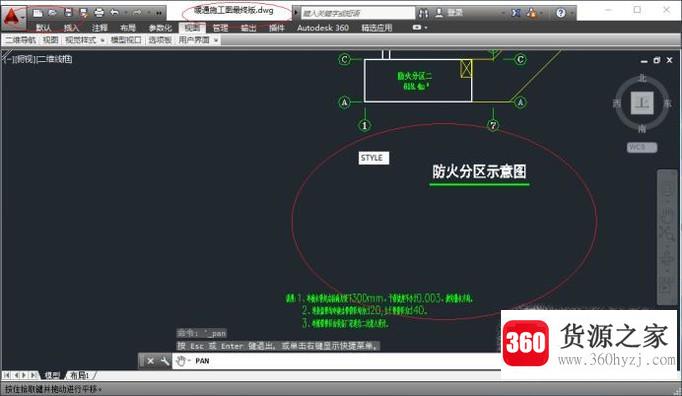Expand the 视觉样式 panel arrow
Image resolution: width=682 pixels, height=396 pixels.
[x=102, y=40]
